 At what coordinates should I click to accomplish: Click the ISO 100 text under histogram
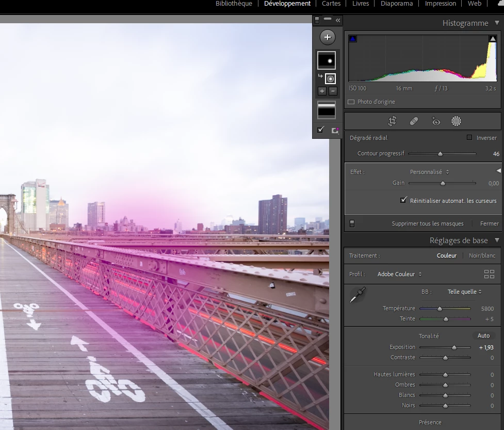pos(357,88)
